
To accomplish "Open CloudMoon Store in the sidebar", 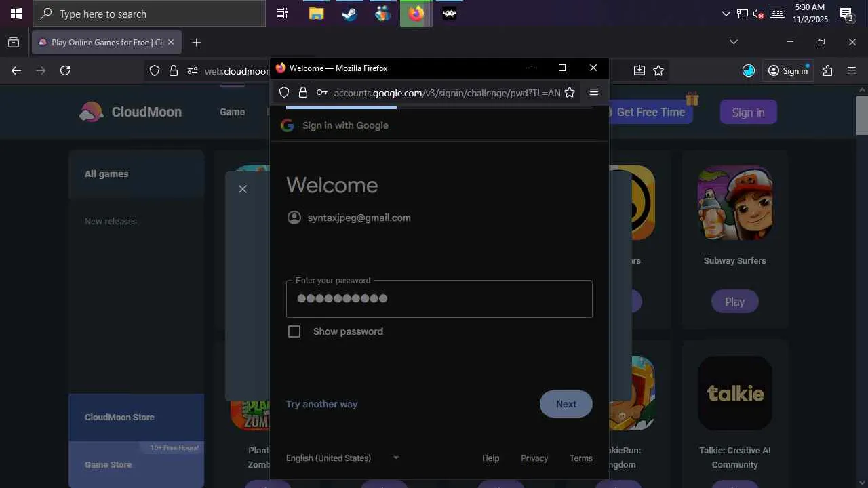I will [136, 418].
